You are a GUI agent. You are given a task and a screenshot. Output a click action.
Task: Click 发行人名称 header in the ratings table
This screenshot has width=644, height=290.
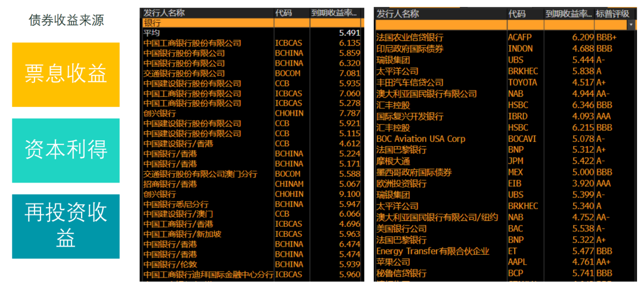click(398, 14)
